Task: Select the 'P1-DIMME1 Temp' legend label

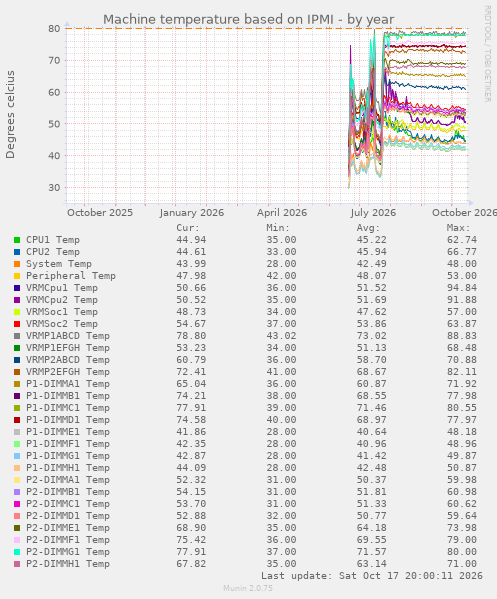Action: coord(68,432)
